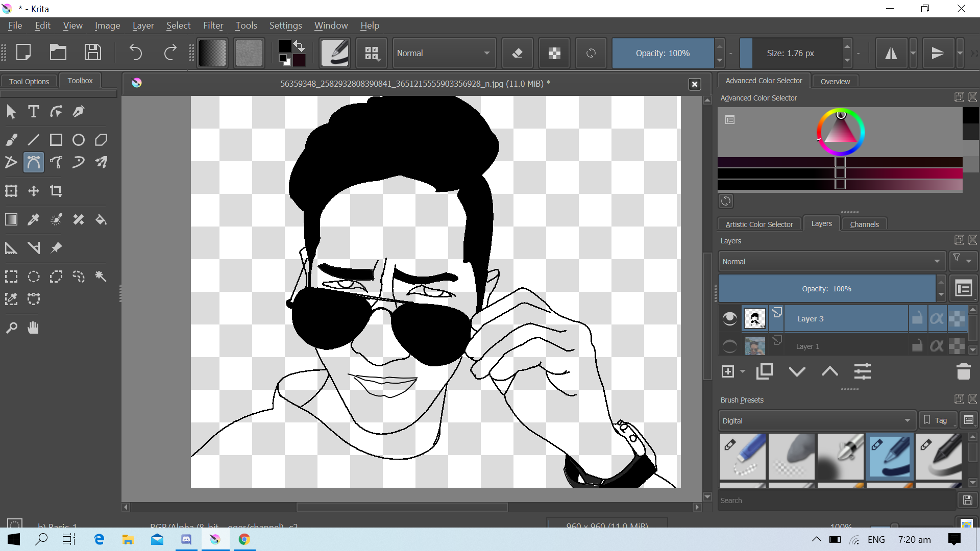The height and width of the screenshot is (551, 980).
Task: Move layer down with arrow button
Action: [x=797, y=371]
